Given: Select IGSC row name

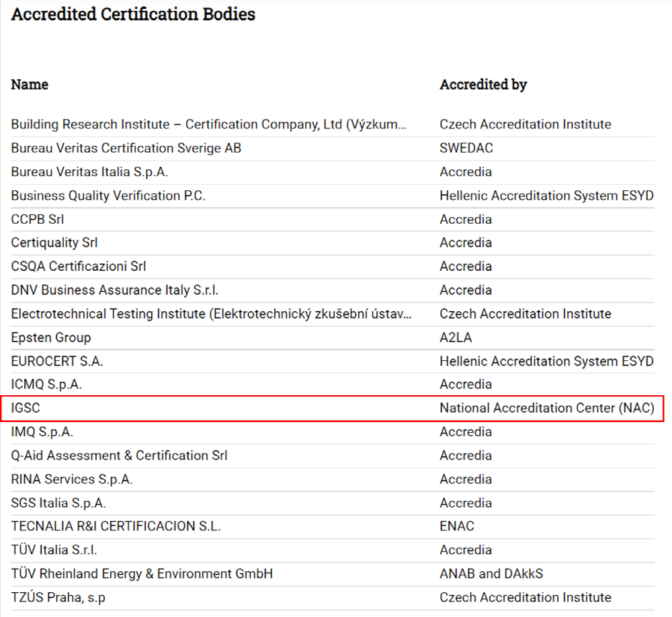Looking at the screenshot, I should click(x=26, y=408).
